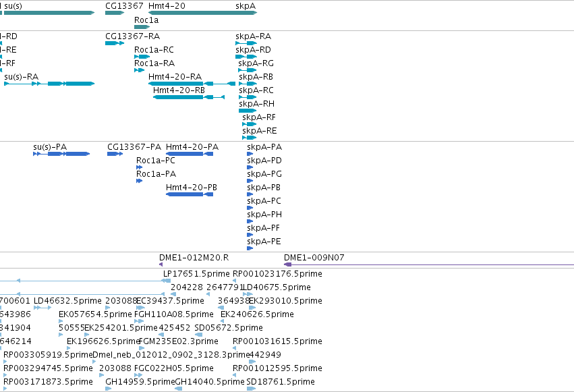Click the Hmt4-20-PB protein label
This screenshot has width=574, height=392.
(x=192, y=188)
